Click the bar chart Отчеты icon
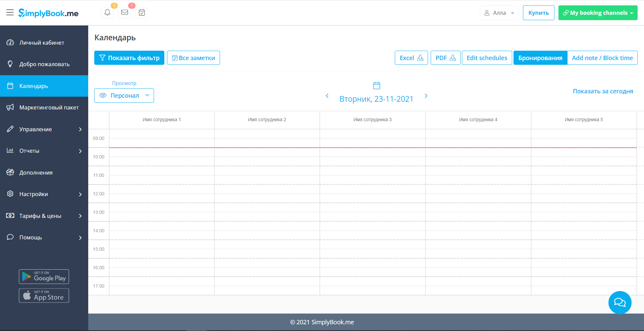The height and width of the screenshot is (331, 644). click(10, 150)
